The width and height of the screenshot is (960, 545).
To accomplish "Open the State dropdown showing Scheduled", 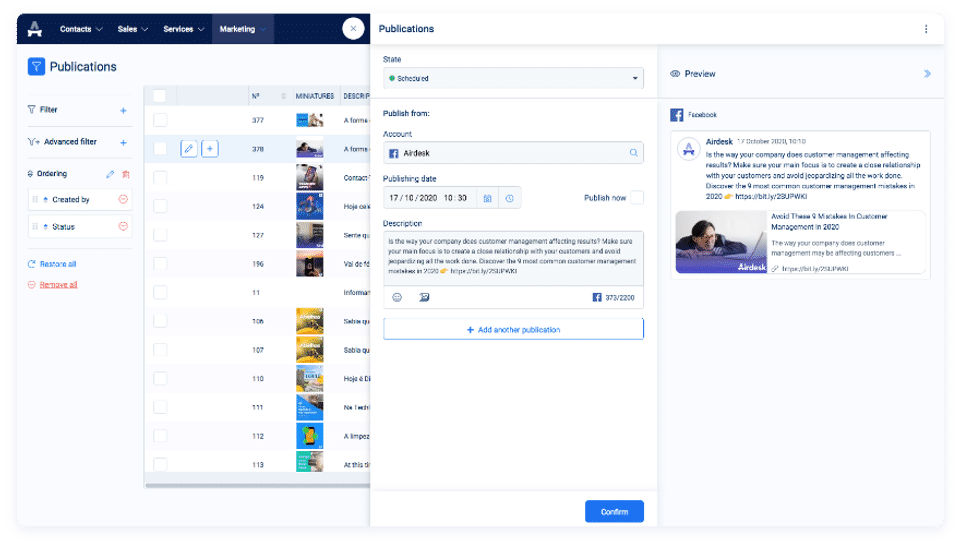I will pos(513,78).
